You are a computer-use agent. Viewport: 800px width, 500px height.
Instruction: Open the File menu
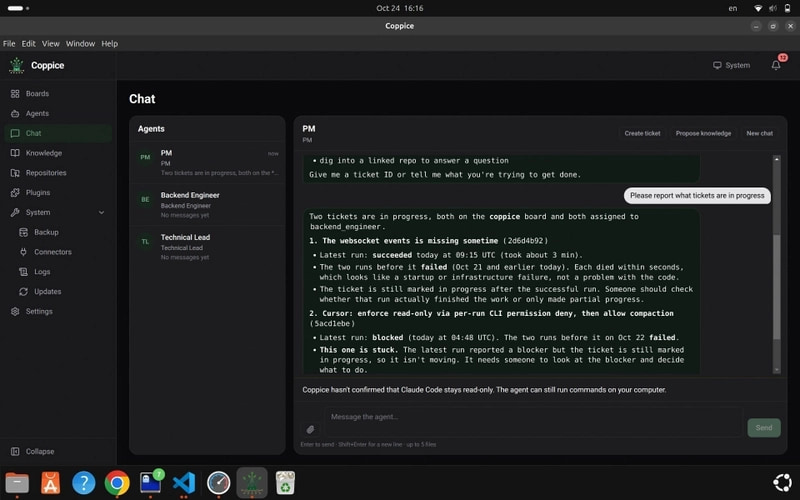click(9, 44)
